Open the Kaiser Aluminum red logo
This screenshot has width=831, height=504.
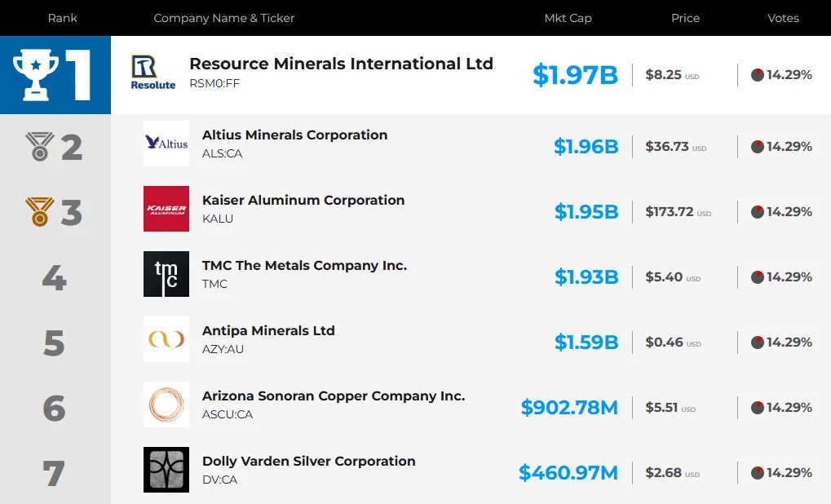tap(166, 209)
